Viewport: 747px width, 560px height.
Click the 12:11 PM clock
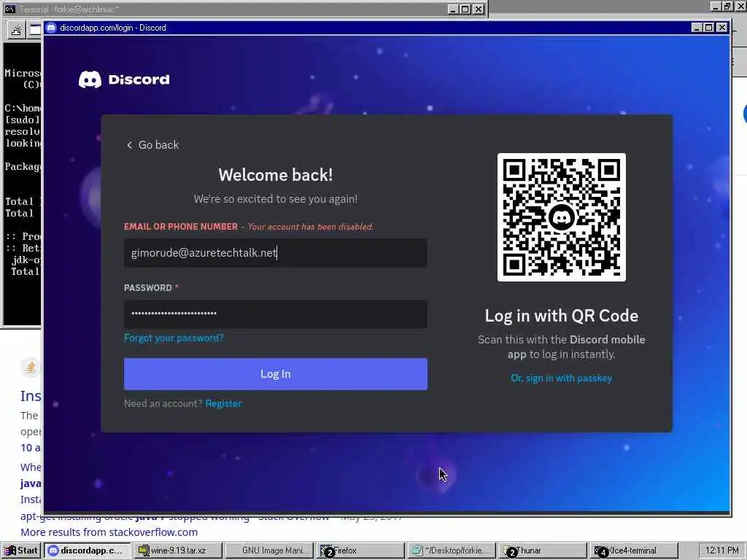[x=721, y=551]
